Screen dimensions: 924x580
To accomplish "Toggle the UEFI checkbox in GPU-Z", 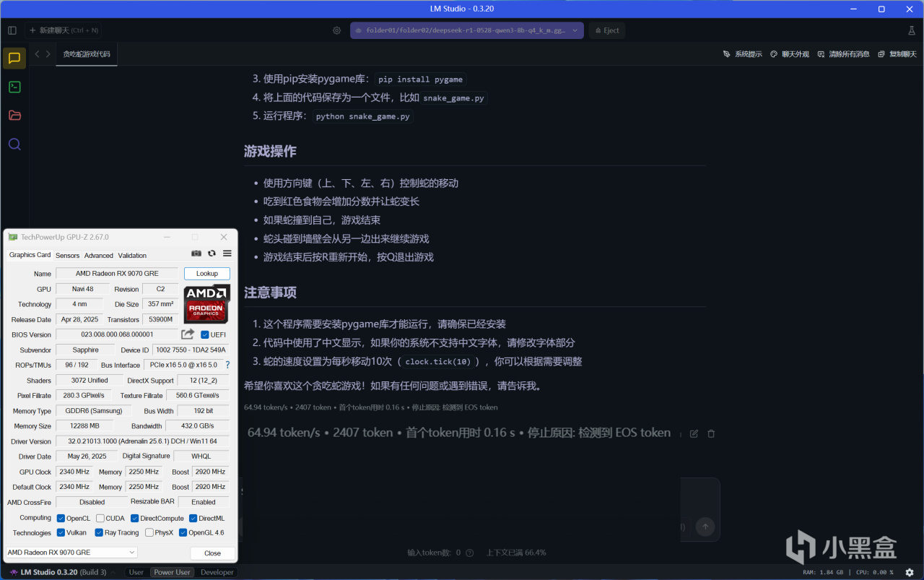I will [205, 334].
